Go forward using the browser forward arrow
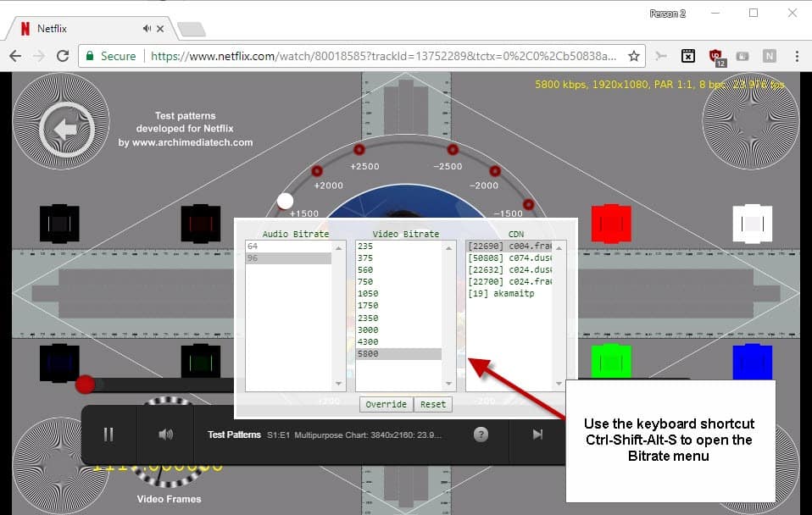 tap(39, 56)
